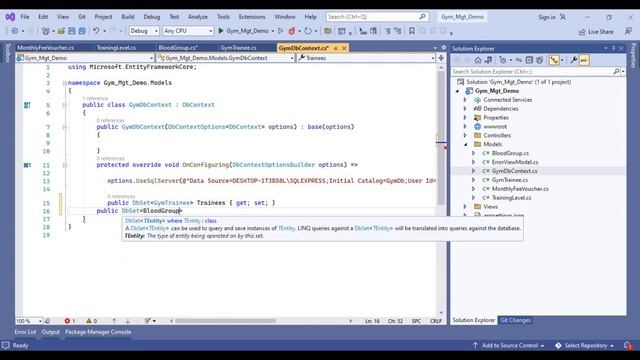
Task: Click the Home icon in Solution Explorer
Action: point(478,60)
